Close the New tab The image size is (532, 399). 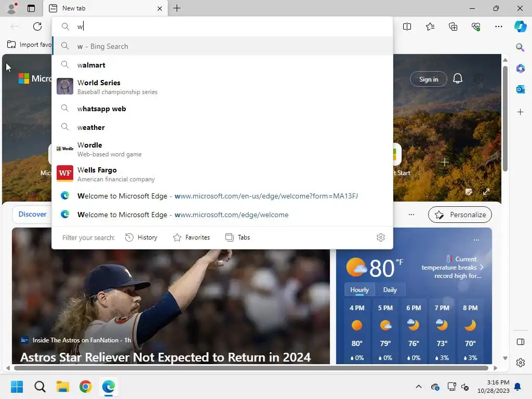coord(159,8)
